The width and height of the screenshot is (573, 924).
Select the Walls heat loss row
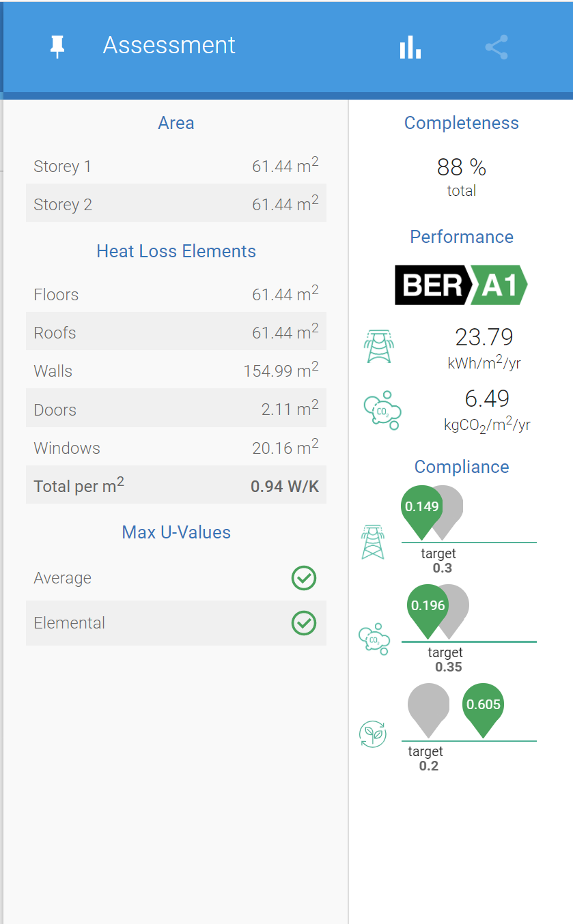point(176,371)
